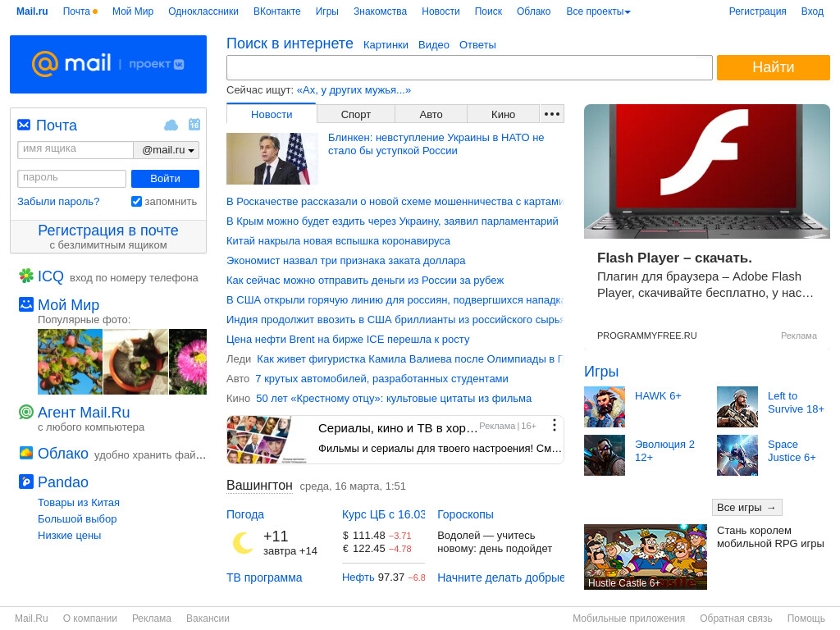The height and width of the screenshot is (630, 840).
Task: Click Забыли пароль? link
Action: [58, 202]
